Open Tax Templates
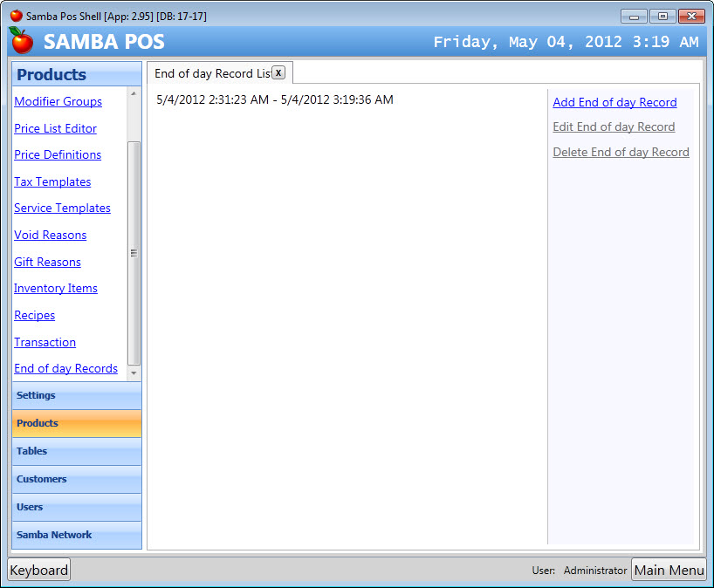Viewport: 714px width, 588px height. [52, 181]
